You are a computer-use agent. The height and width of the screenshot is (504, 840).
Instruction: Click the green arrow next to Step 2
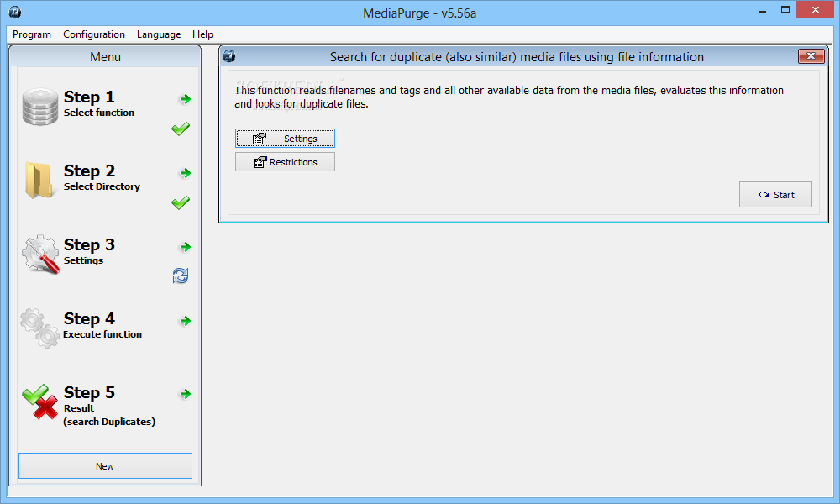(186, 173)
